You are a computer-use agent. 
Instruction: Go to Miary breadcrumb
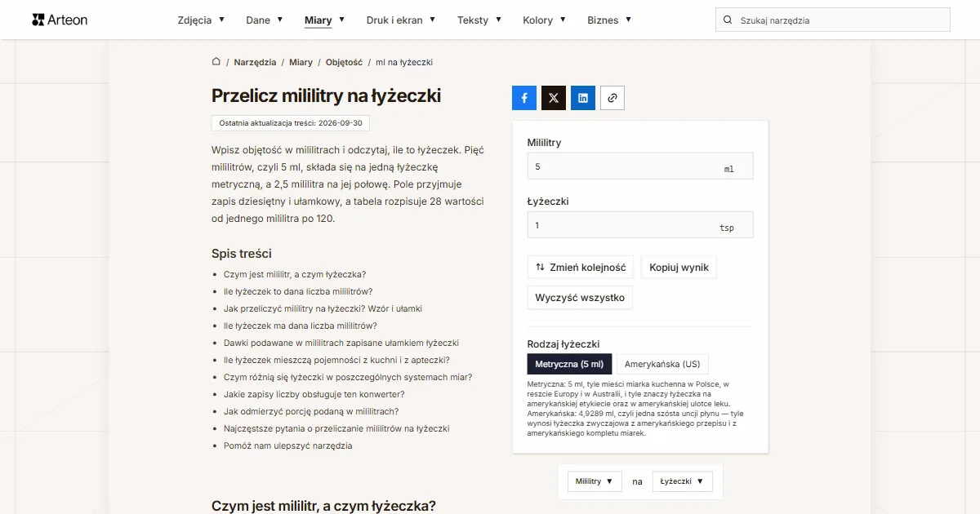301,62
